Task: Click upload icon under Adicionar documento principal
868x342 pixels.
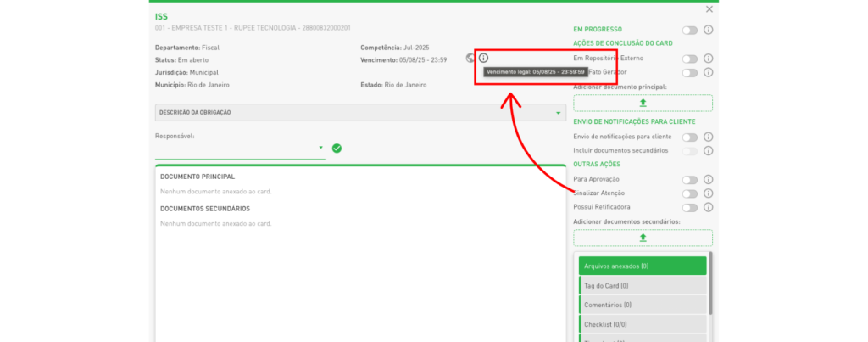Action: [643, 103]
